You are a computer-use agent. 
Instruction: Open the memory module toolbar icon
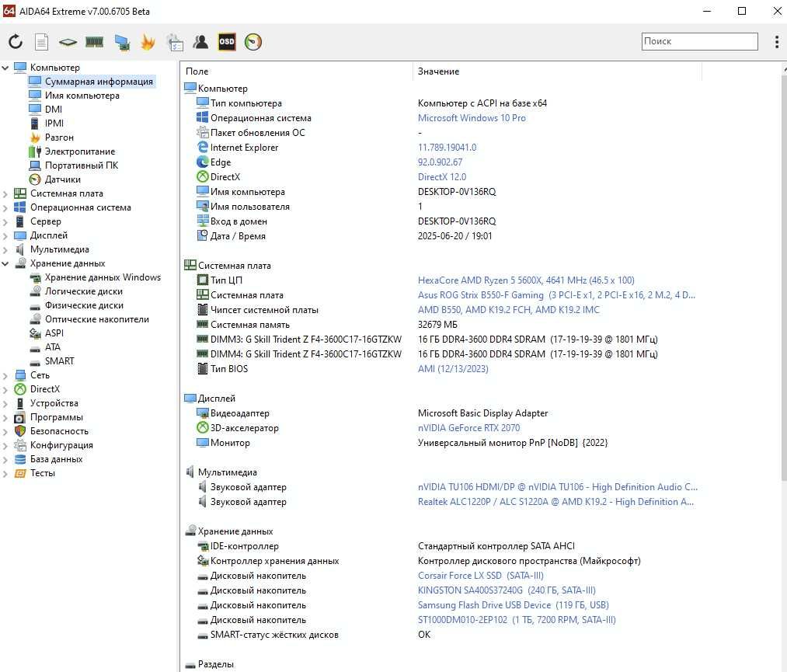(x=94, y=42)
